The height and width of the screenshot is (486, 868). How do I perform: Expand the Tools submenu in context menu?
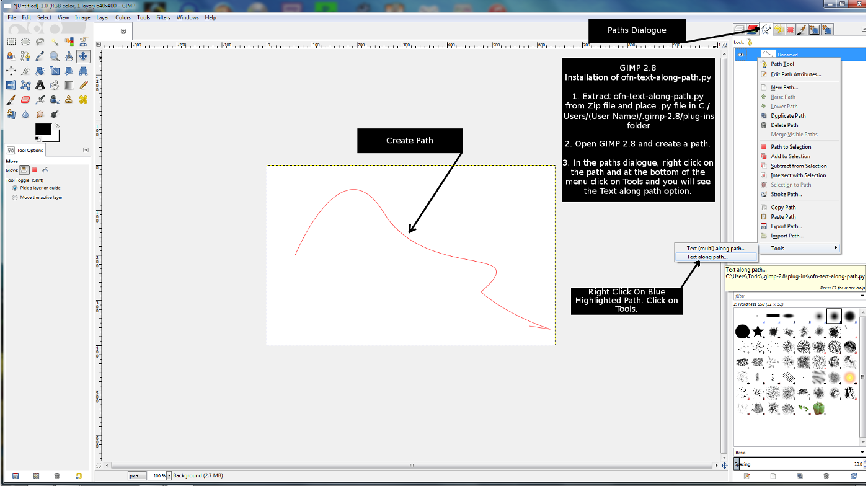click(x=799, y=249)
